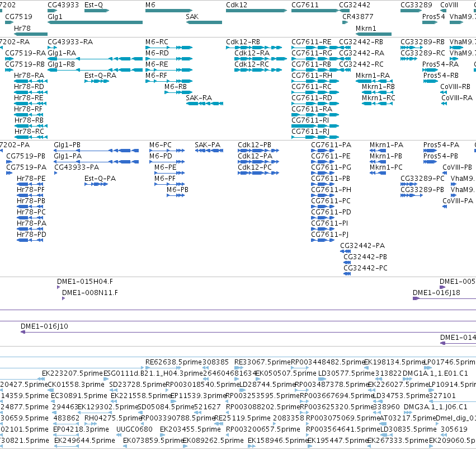Select transcript M6-RD

(x=157, y=53)
